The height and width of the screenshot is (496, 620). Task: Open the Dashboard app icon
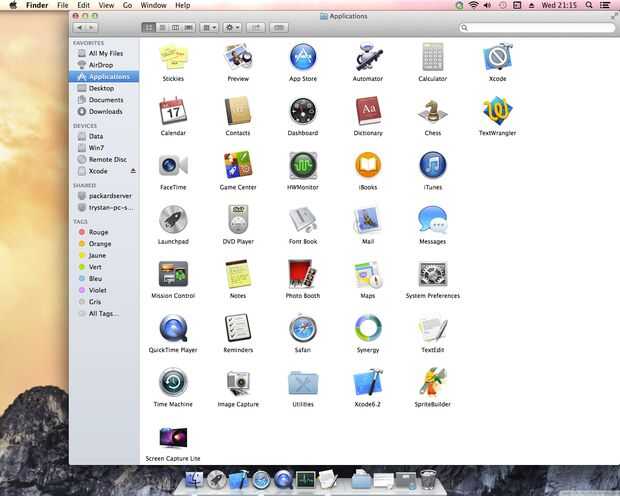tap(303, 112)
